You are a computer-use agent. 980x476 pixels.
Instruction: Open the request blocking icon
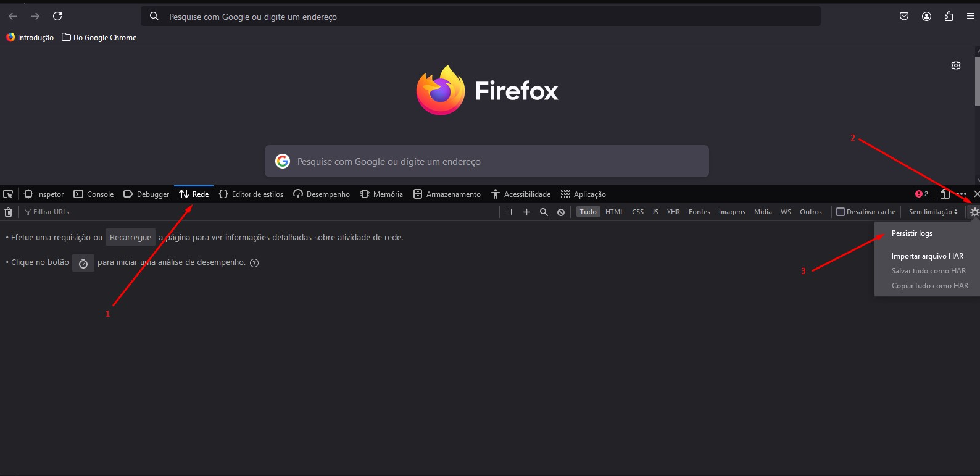[x=561, y=212]
